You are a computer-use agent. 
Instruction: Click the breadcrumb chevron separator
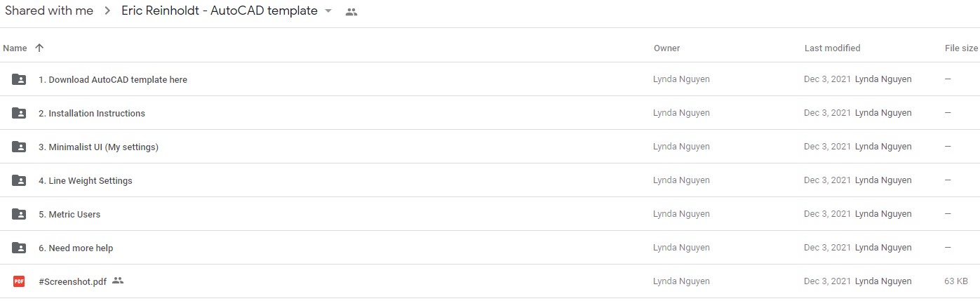pyautogui.click(x=107, y=11)
